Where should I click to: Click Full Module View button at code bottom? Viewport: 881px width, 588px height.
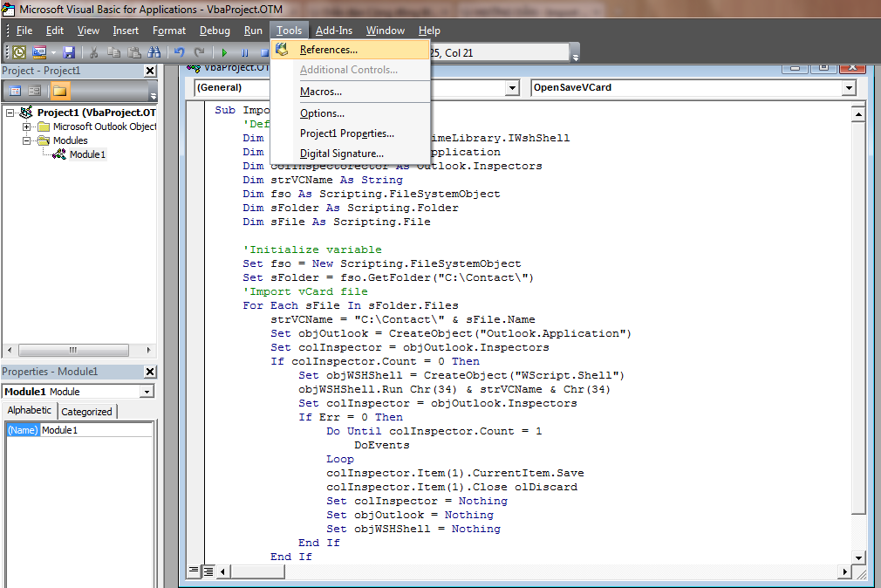(x=208, y=571)
